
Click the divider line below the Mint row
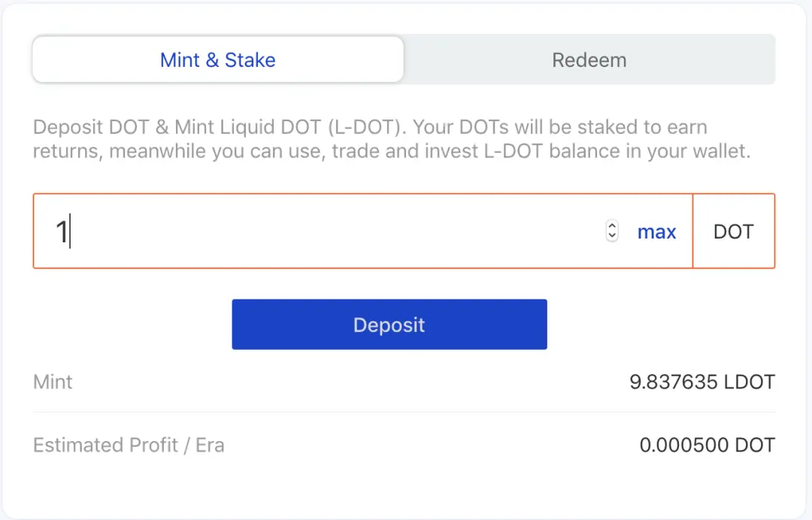tap(404, 412)
